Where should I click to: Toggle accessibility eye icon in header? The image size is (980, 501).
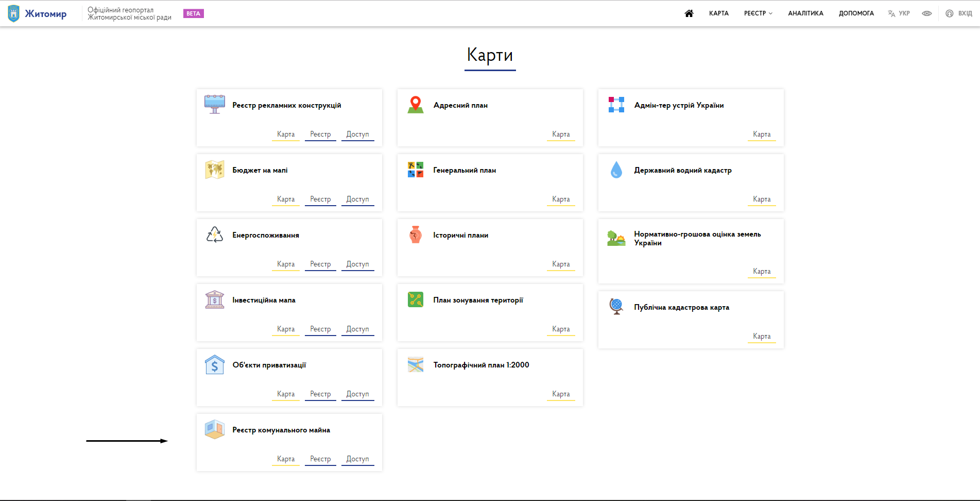927,13
